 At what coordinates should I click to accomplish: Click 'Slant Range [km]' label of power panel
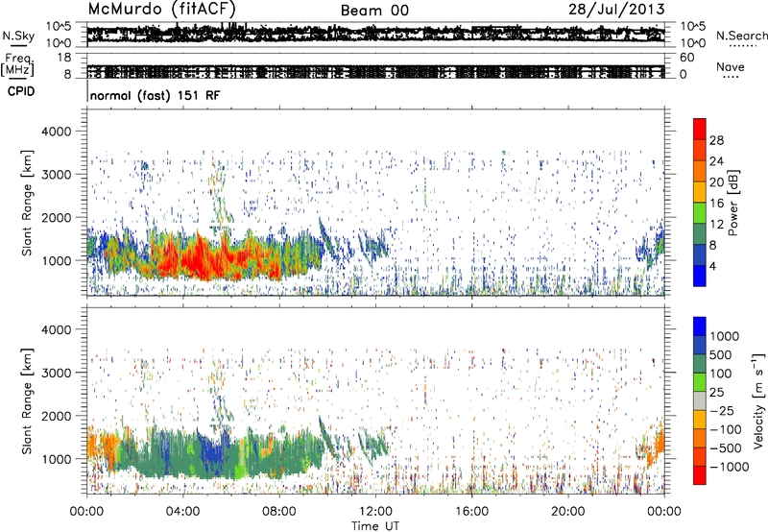pyautogui.click(x=27, y=203)
